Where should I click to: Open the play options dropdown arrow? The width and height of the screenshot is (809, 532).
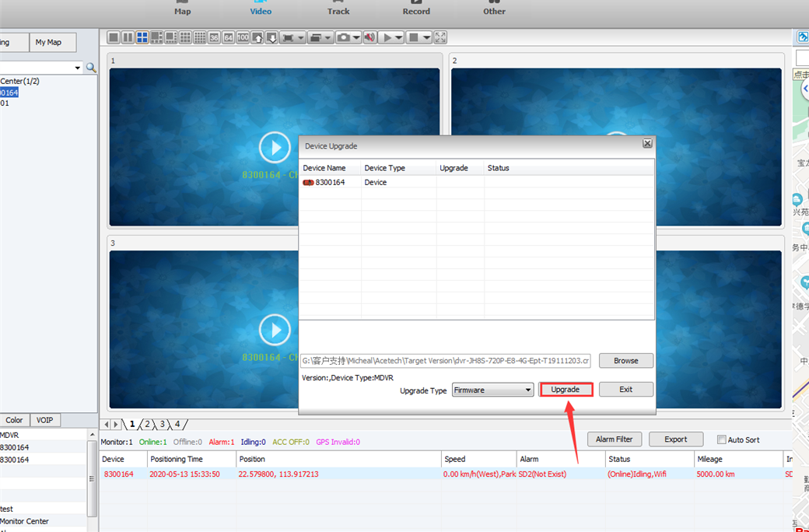pos(399,37)
